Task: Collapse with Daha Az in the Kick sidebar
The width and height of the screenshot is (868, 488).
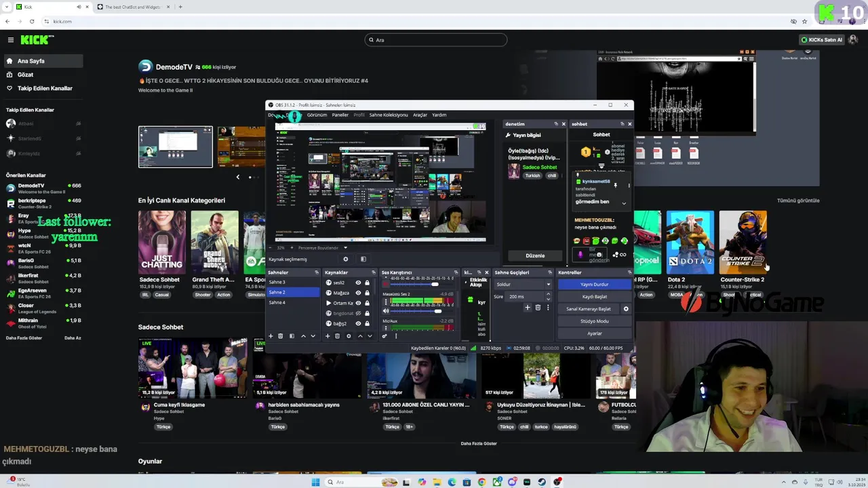Action: click(73, 338)
